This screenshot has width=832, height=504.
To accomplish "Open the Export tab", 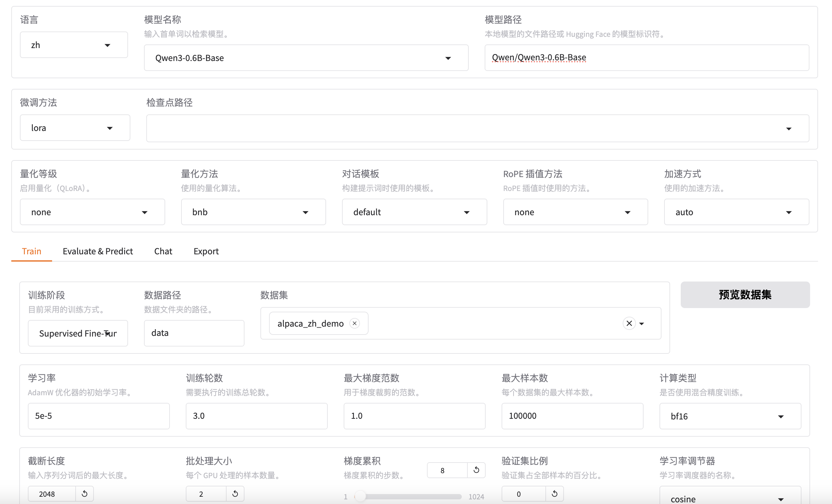I will point(206,251).
